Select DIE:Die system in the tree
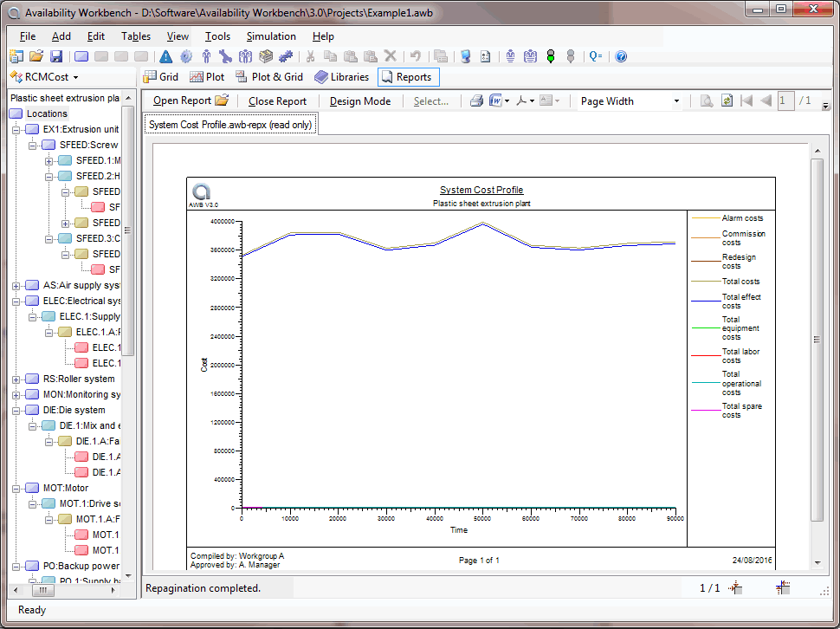Screen dimensions: 840x629 74,410
